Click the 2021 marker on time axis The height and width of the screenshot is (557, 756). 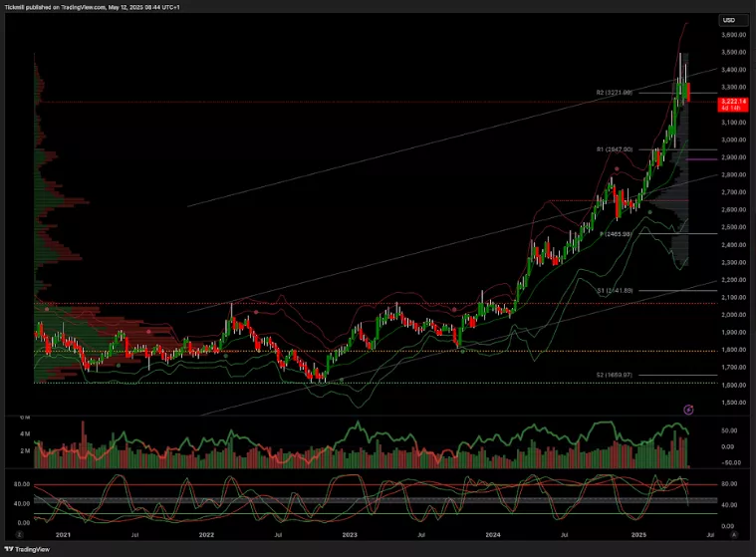coord(63,535)
